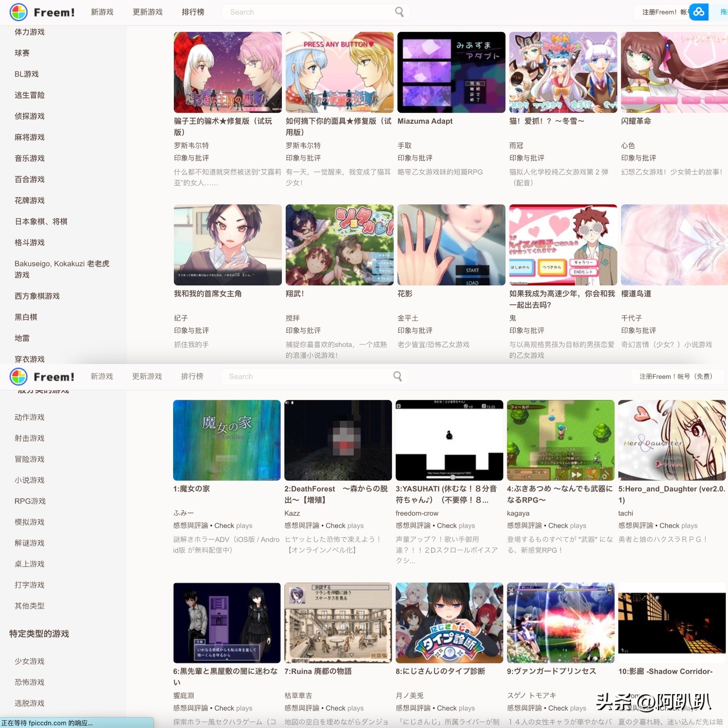Open Hero and Daughter thumbnail
728x728 pixels.
[672, 440]
